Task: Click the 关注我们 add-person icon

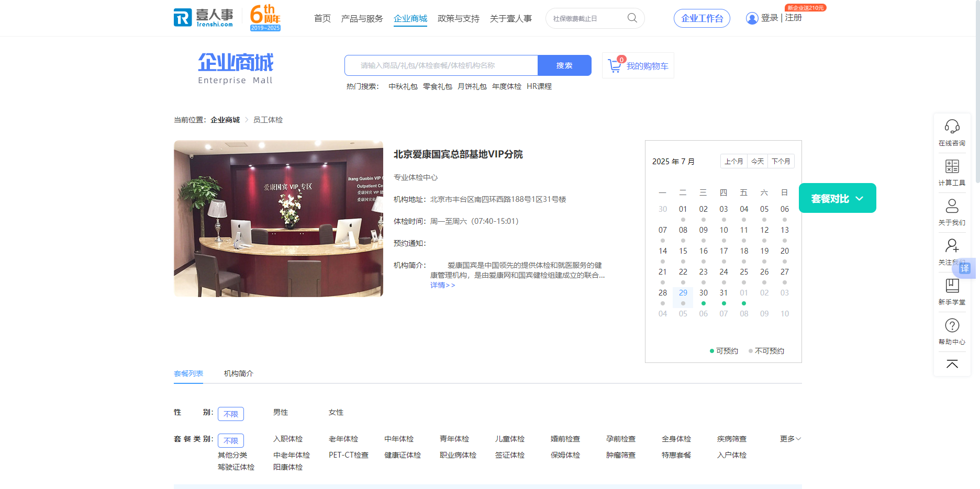Action: click(952, 246)
